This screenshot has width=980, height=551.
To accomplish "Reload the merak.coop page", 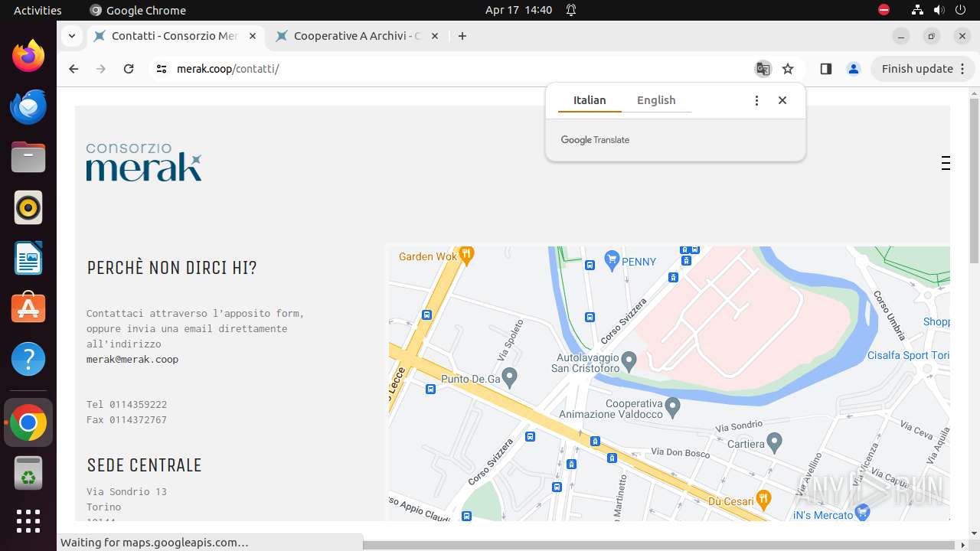I will click(x=129, y=69).
